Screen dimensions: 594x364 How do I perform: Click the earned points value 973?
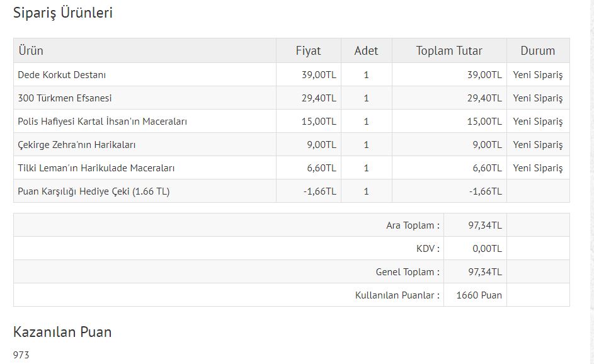click(x=21, y=355)
